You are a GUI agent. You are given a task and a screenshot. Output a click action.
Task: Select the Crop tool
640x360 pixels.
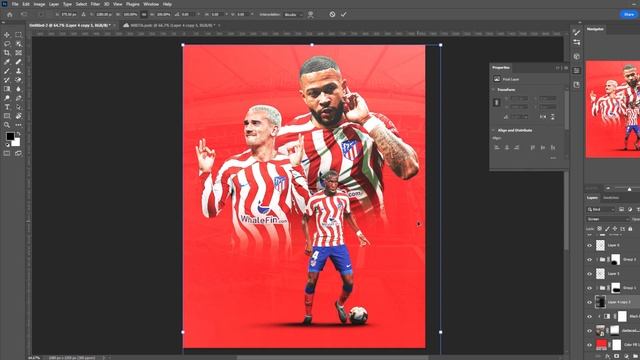(x=7, y=53)
